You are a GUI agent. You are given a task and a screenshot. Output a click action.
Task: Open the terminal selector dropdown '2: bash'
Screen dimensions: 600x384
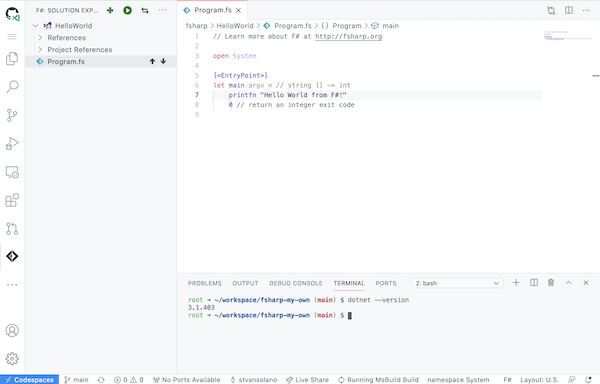coord(457,283)
